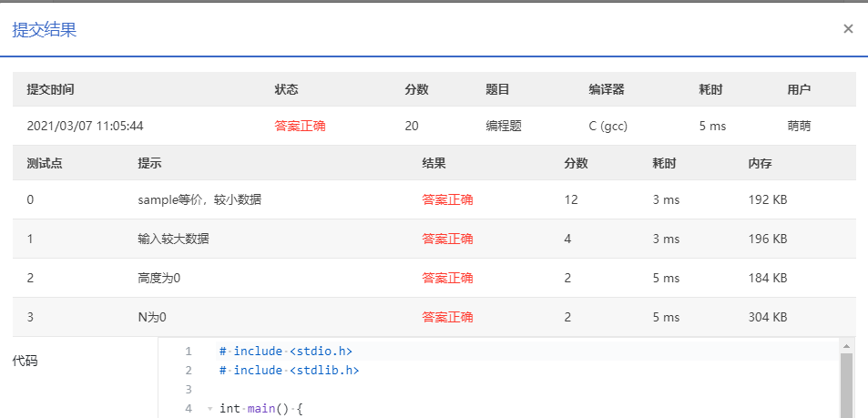868x418 pixels.
Task: Click line number 3 in code gutter
Action: point(189,389)
